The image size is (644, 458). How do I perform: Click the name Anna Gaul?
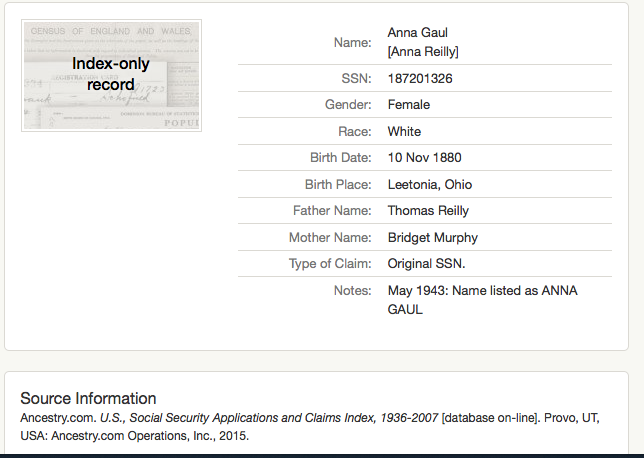pyautogui.click(x=417, y=33)
